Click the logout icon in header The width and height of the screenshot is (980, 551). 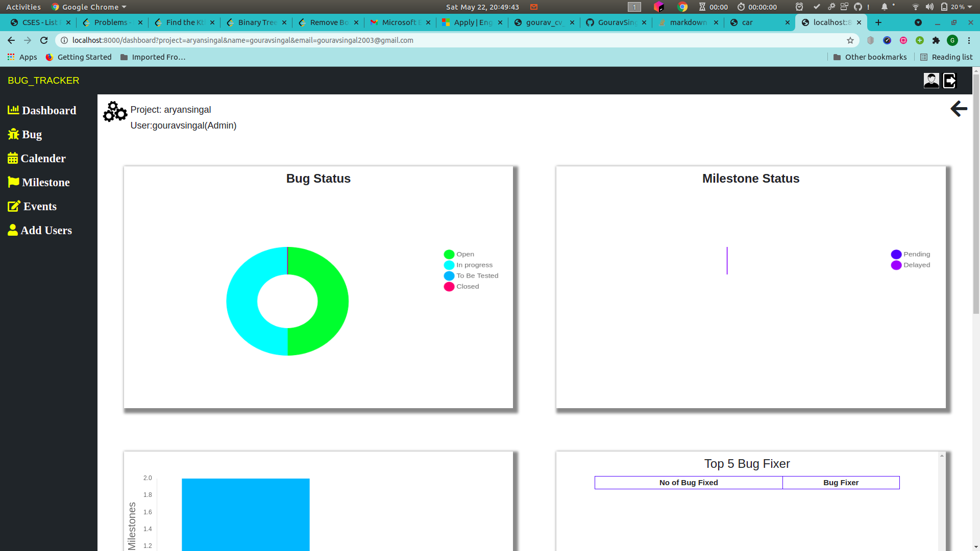click(949, 81)
